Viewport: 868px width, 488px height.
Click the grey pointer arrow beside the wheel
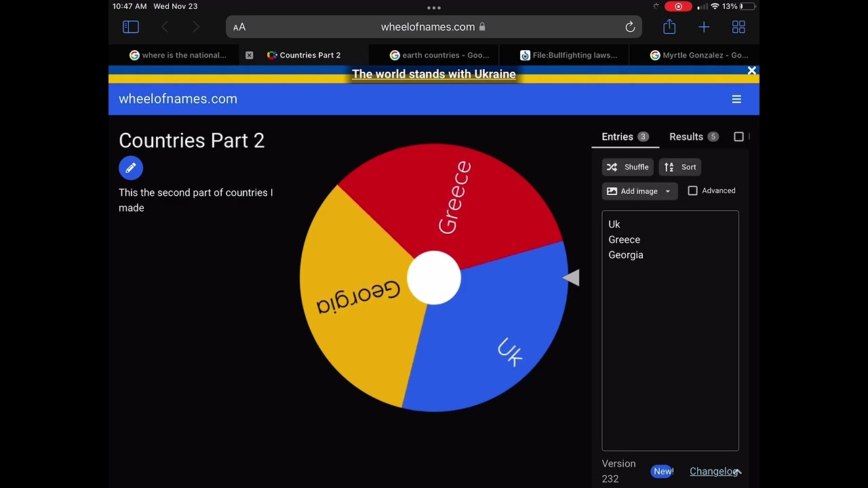(571, 277)
